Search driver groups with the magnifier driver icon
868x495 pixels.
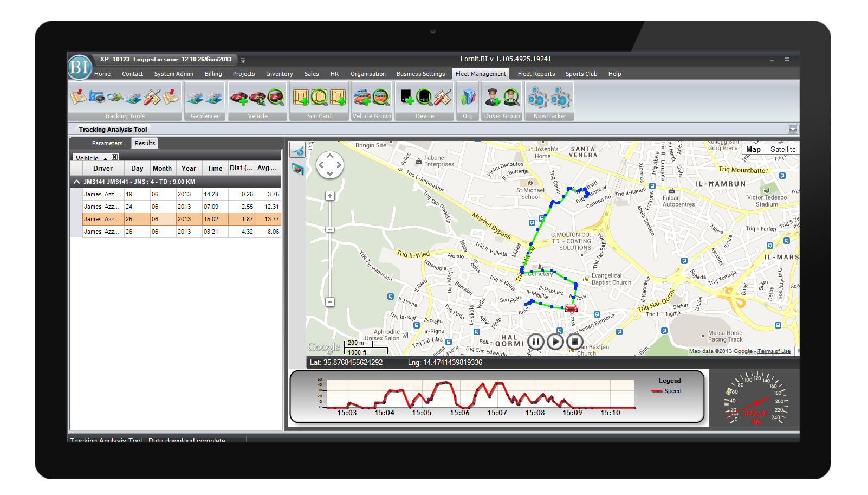[x=511, y=98]
